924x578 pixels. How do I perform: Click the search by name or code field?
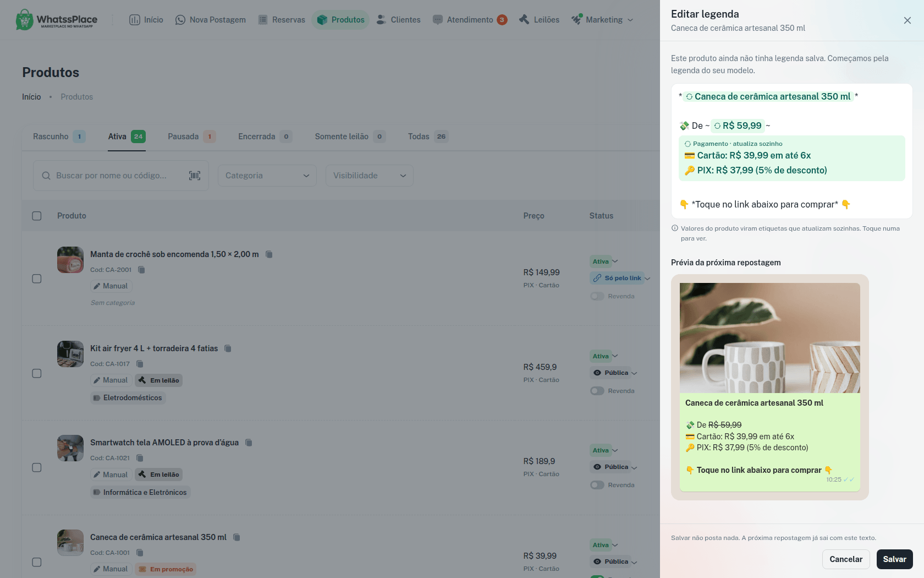120,176
